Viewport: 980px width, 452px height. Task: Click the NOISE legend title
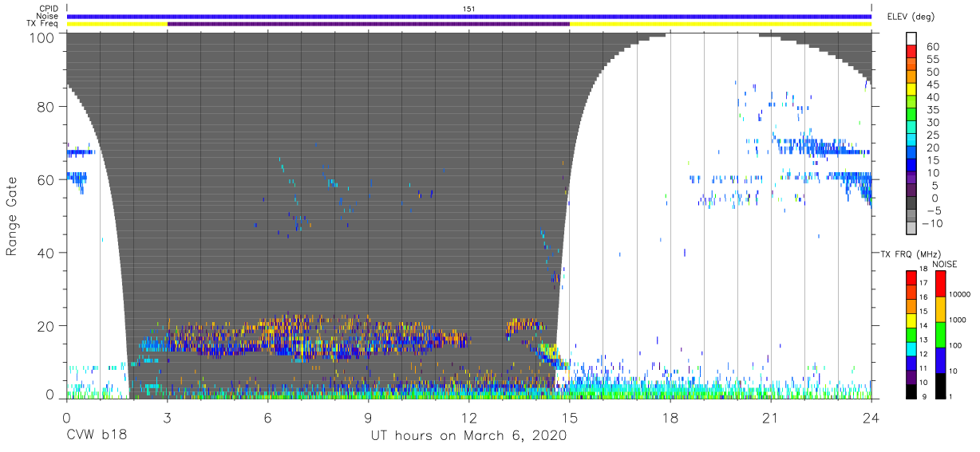click(943, 263)
